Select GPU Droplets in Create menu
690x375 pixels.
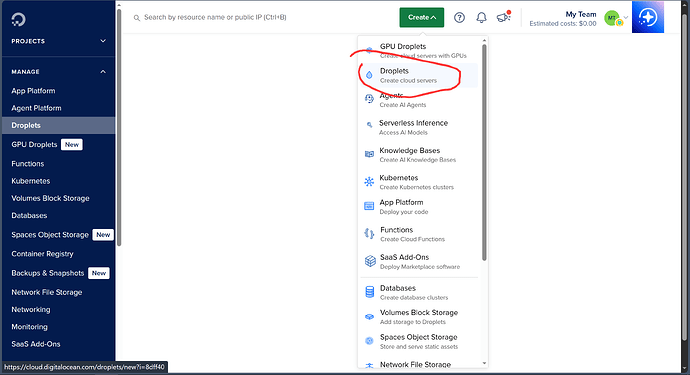(x=419, y=51)
